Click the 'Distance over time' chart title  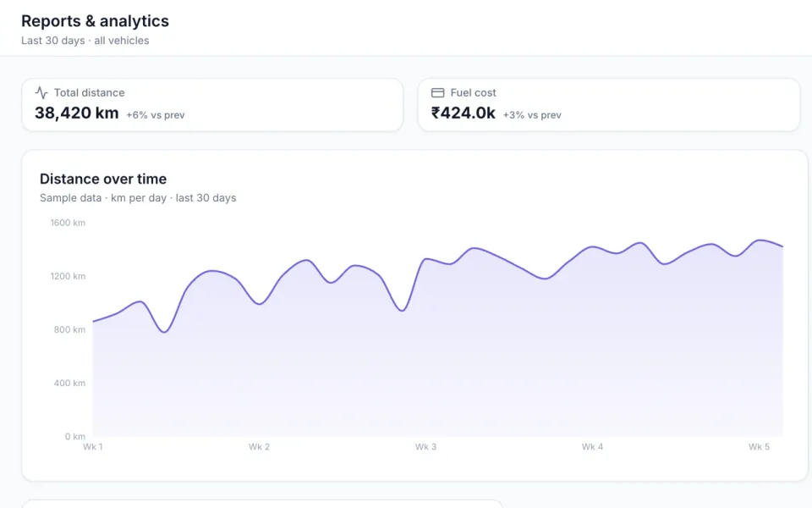point(103,179)
